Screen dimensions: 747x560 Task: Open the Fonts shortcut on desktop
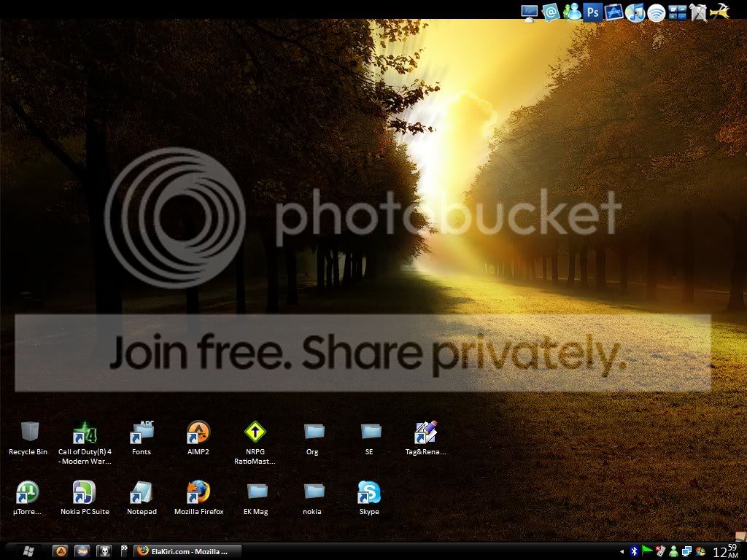point(142,438)
